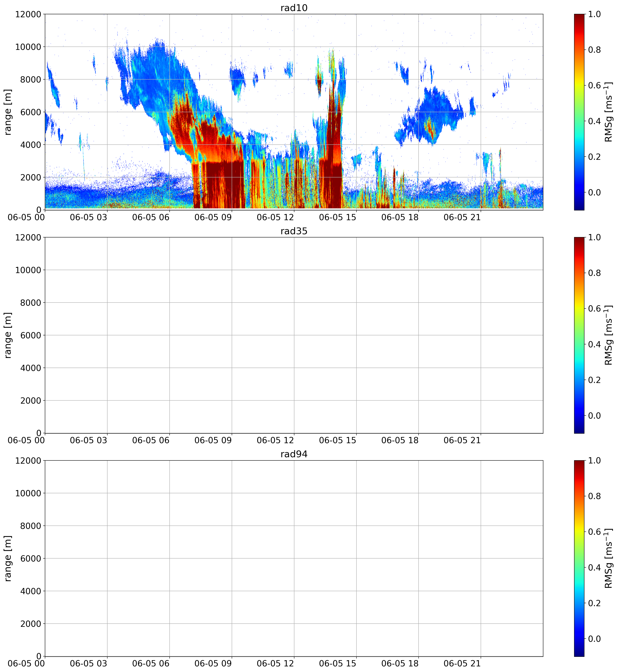Click the 0.6 tick on rad35 colorbar
Screen dimensions: 618x672
click(x=595, y=309)
